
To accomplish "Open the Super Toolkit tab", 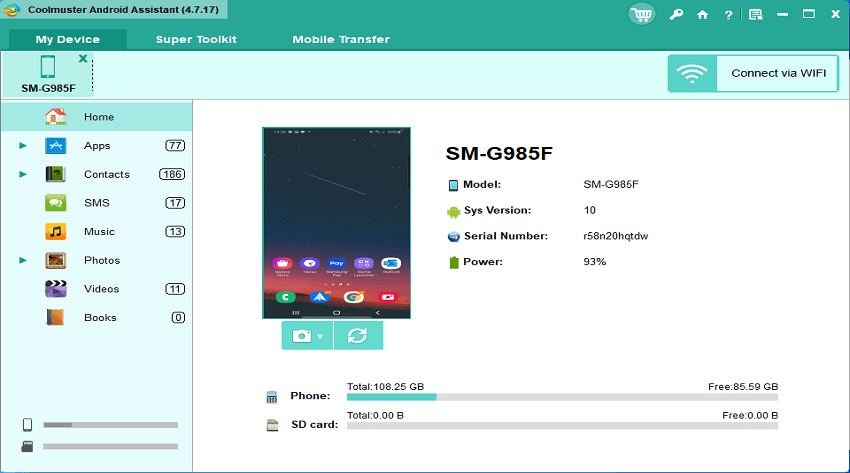I will 196,40.
